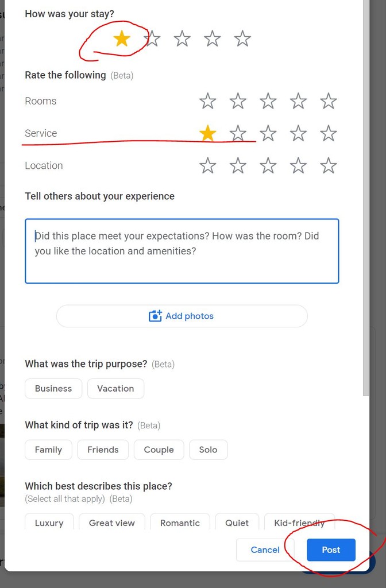Focus the experience review text box
This screenshot has height=588, width=386.
[182, 251]
